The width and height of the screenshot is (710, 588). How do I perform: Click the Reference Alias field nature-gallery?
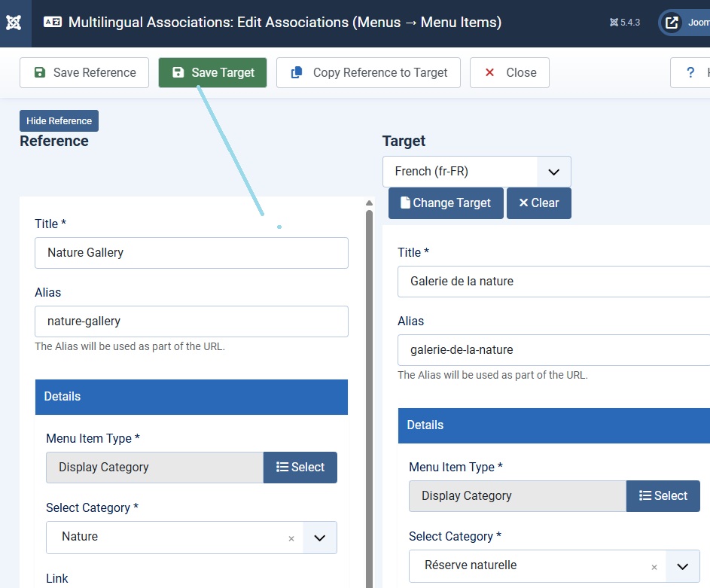coord(191,321)
